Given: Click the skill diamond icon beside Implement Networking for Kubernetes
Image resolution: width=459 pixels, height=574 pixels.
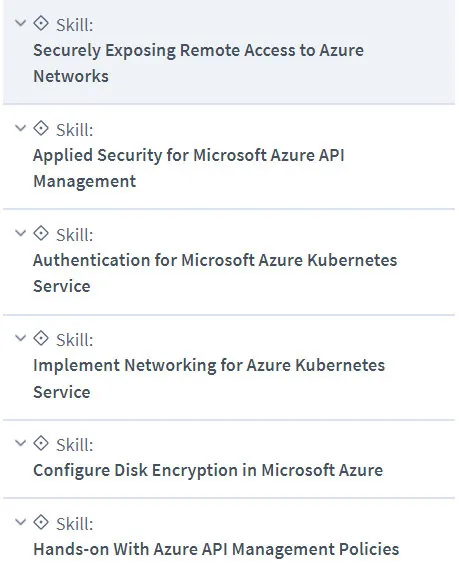Looking at the screenshot, I should 41,338.
